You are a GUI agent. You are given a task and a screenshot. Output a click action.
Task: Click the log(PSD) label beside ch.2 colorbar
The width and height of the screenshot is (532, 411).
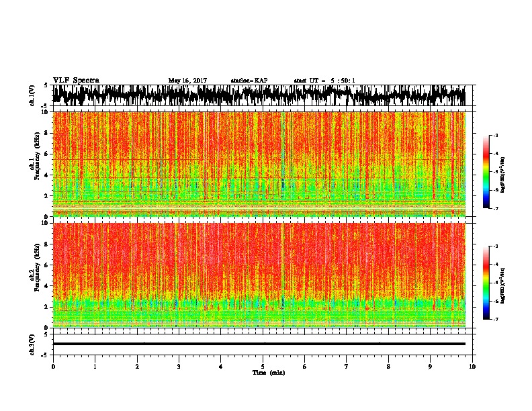[x=503, y=286]
